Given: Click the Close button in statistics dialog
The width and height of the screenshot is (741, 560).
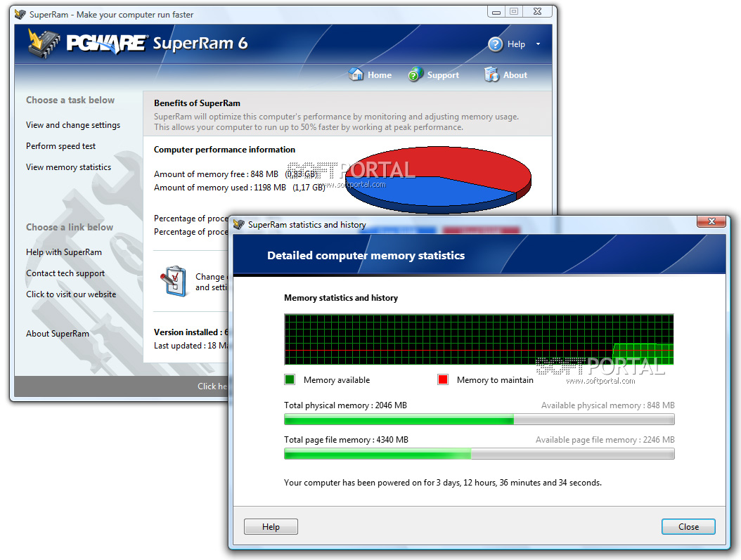Looking at the screenshot, I should (x=688, y=526).
